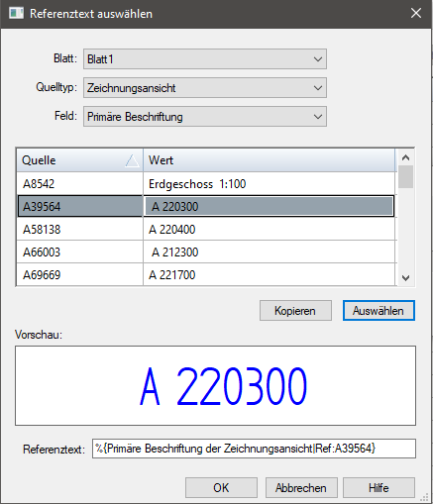The width and height of the screenshot is (433, 504).
Task: Select the Erdgeschoss 1:100 value cell
Action: pyautogui.click(x=270, y=184)
